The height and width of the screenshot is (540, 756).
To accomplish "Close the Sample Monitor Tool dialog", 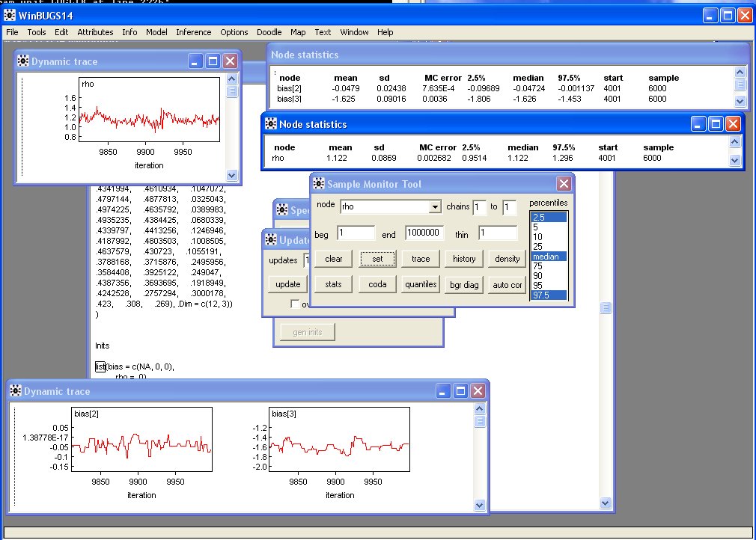I will 564,184.
